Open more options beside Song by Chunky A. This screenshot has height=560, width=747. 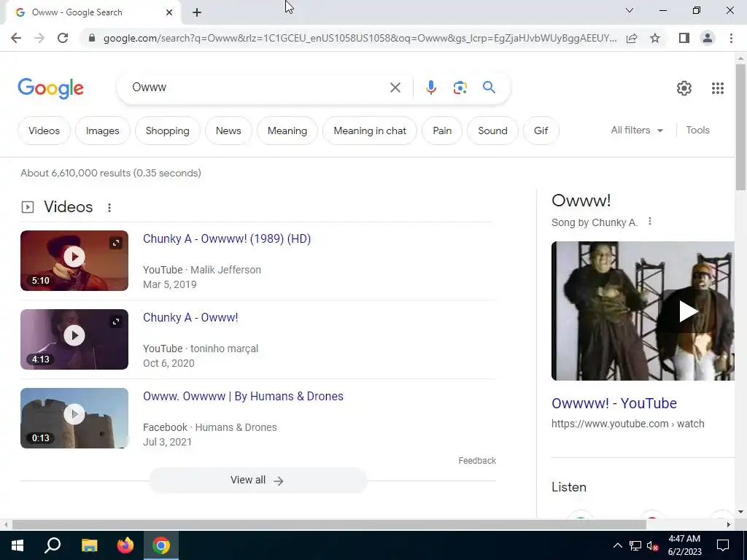[x=650, y=222]
